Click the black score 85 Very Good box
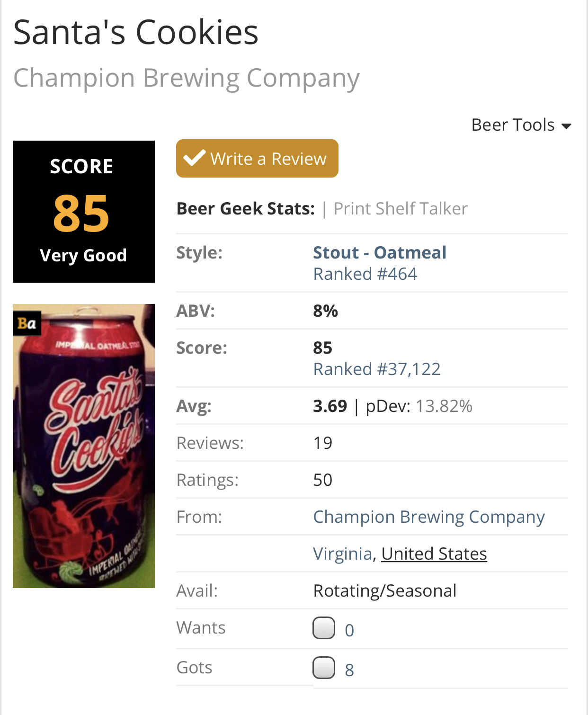This screenshot has height=715, width=588. pos(84,212)
